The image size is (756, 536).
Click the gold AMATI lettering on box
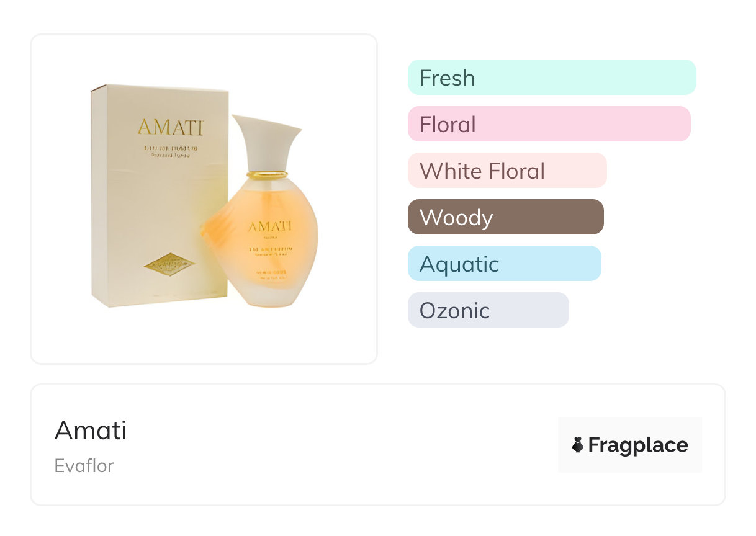[170, 127]
